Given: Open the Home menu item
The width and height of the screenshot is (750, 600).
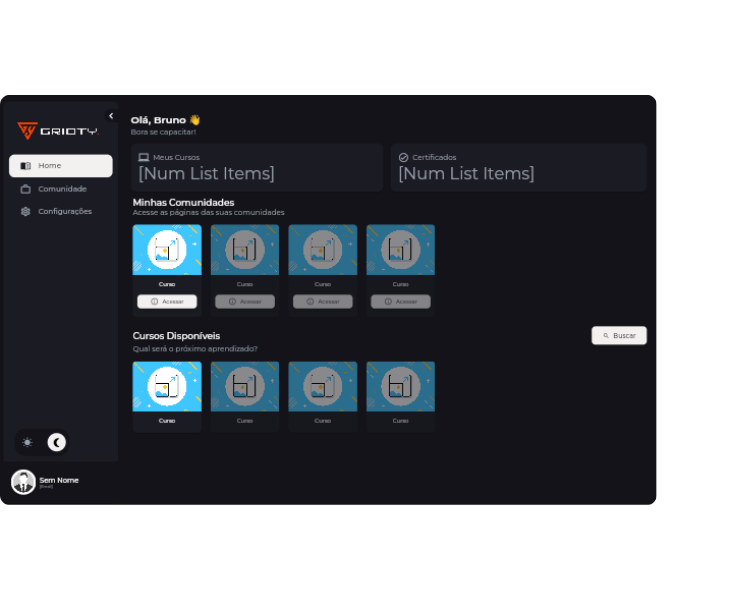Looking at the screenshot, I should pyautogui.click(x=61, y=166).
